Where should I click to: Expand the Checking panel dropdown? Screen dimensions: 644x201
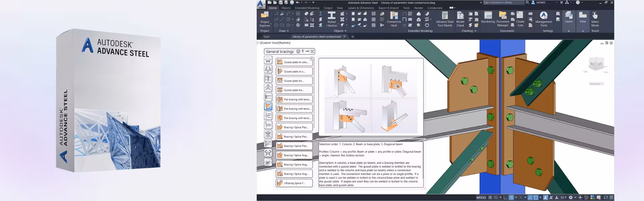[469, 31]
